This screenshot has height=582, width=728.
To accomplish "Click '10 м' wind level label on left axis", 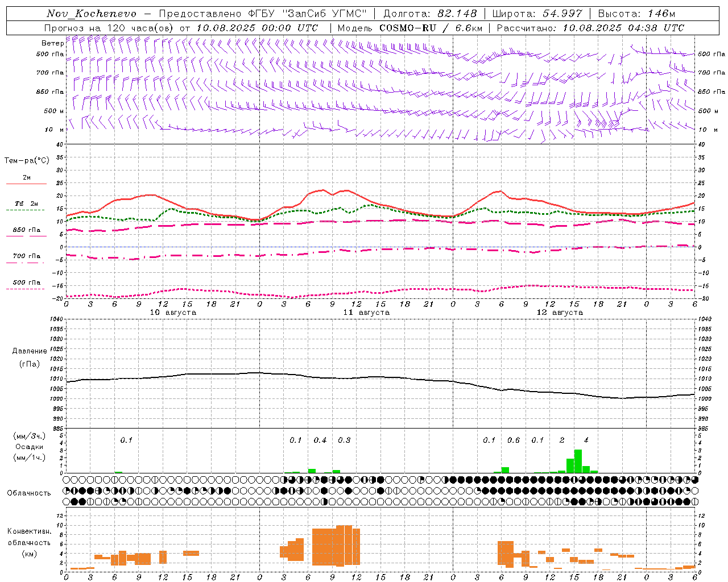I will click(55, 130).
